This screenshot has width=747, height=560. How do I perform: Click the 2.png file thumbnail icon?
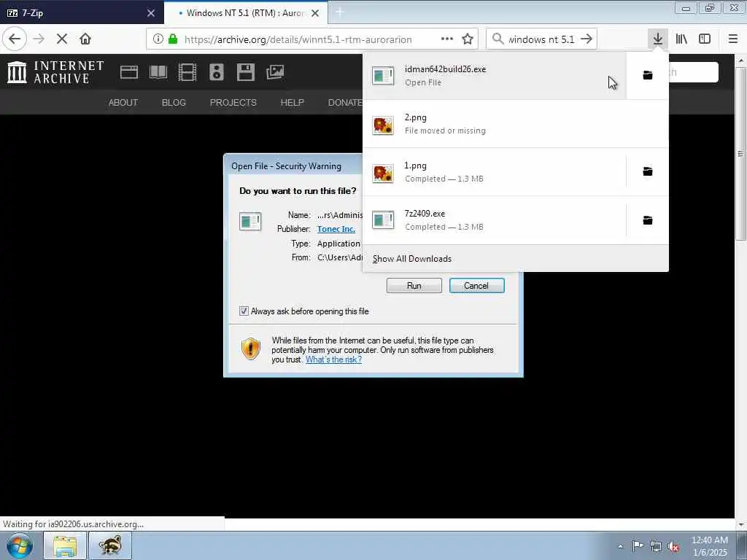(383, 124)
